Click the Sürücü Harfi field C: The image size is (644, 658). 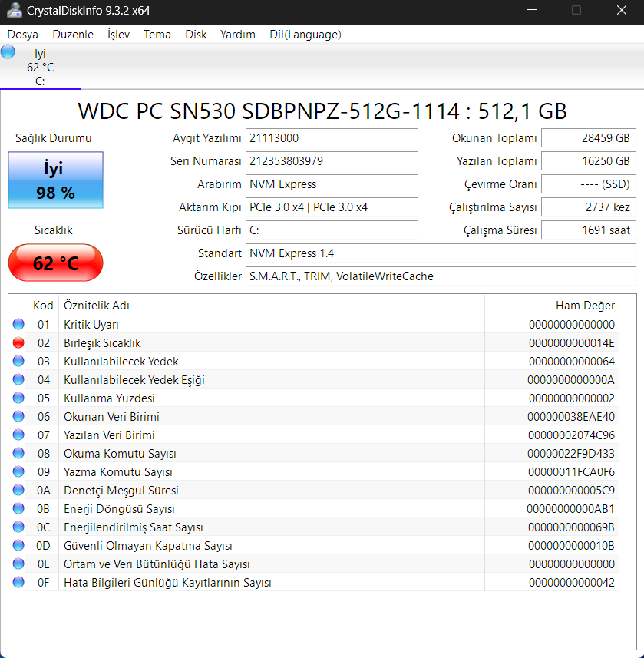pyautogui.click(x=332, y=230)
